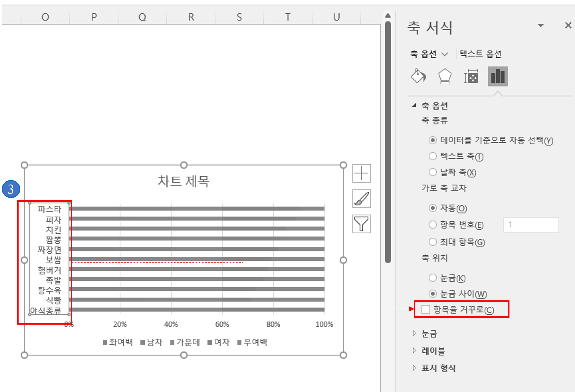The height and width of the screenshot is (392, 575).
Task: Check the 항목을 거꾸로 checkbox
Action: [x=426, y=309]
